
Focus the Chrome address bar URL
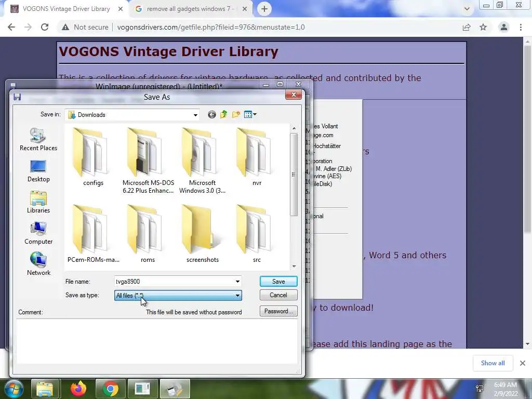pos(211,27)
